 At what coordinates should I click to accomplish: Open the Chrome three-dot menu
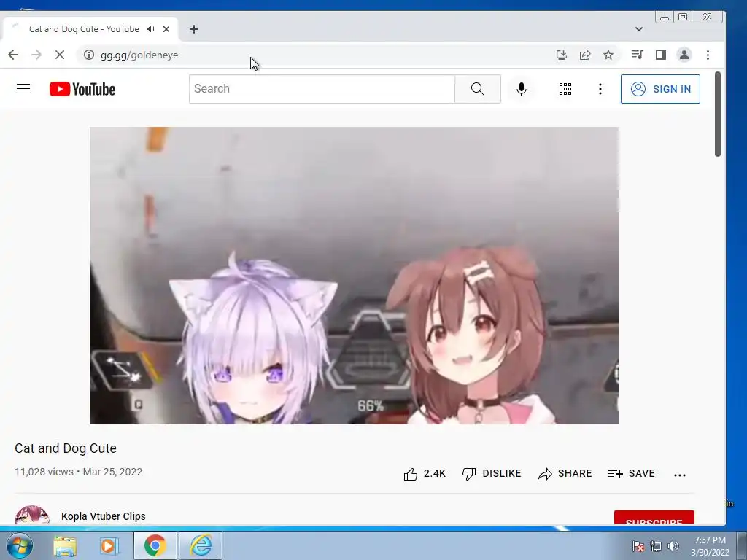pos(708,55)
